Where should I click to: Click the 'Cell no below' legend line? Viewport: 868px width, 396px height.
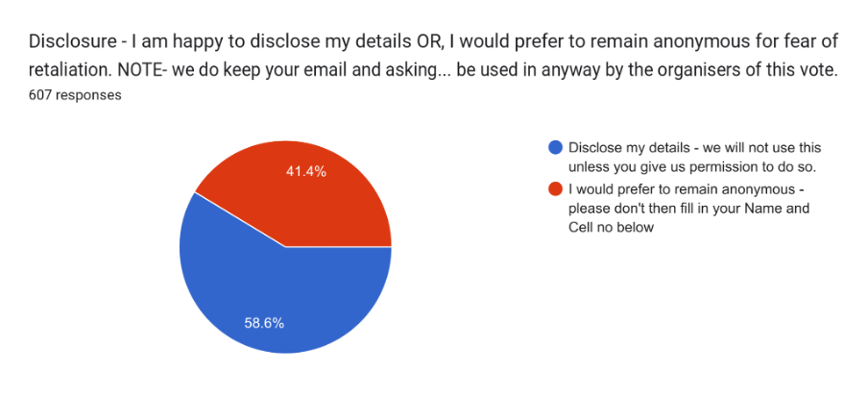611,227
